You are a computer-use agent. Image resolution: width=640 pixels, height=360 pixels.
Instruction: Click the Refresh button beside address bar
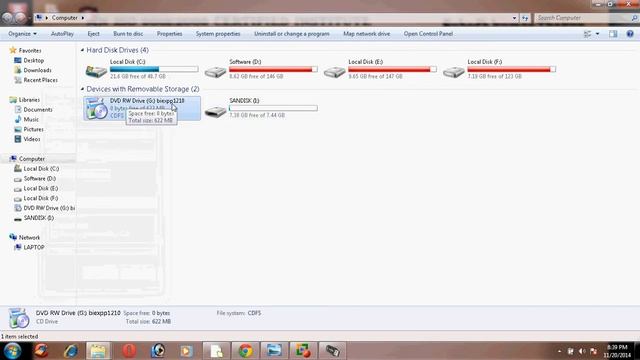click(x=525, y=18)
